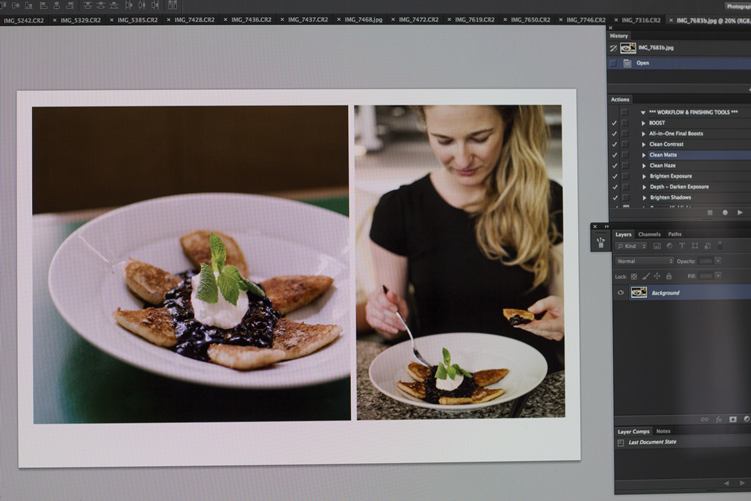Toggle the checkmark for All-in-One Final Boosts

coord(614,134)
